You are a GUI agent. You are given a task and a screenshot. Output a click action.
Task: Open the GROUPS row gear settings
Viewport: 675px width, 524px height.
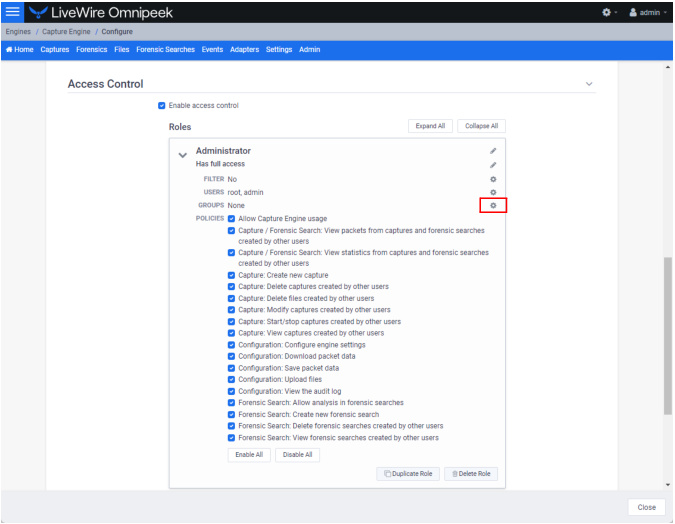tap(493, 206)
